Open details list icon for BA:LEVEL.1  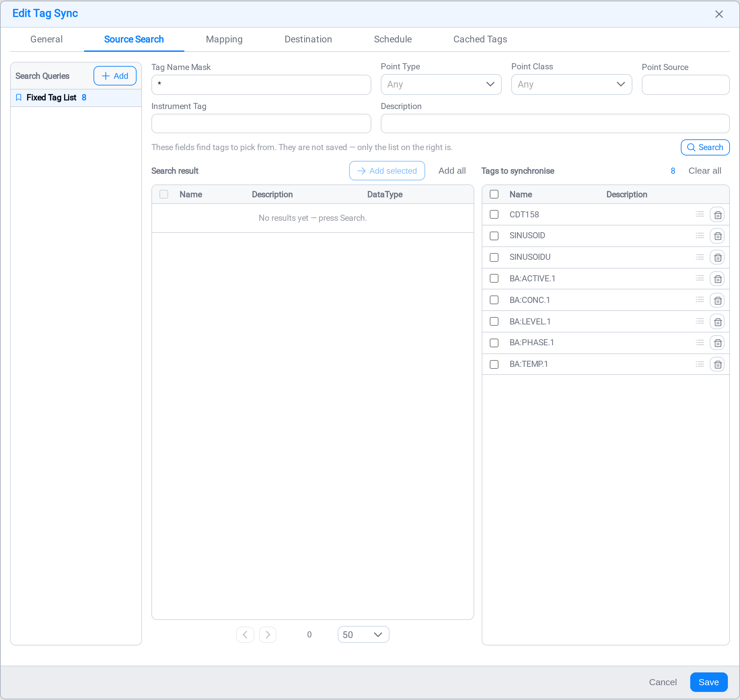click(x=700, y=321)
